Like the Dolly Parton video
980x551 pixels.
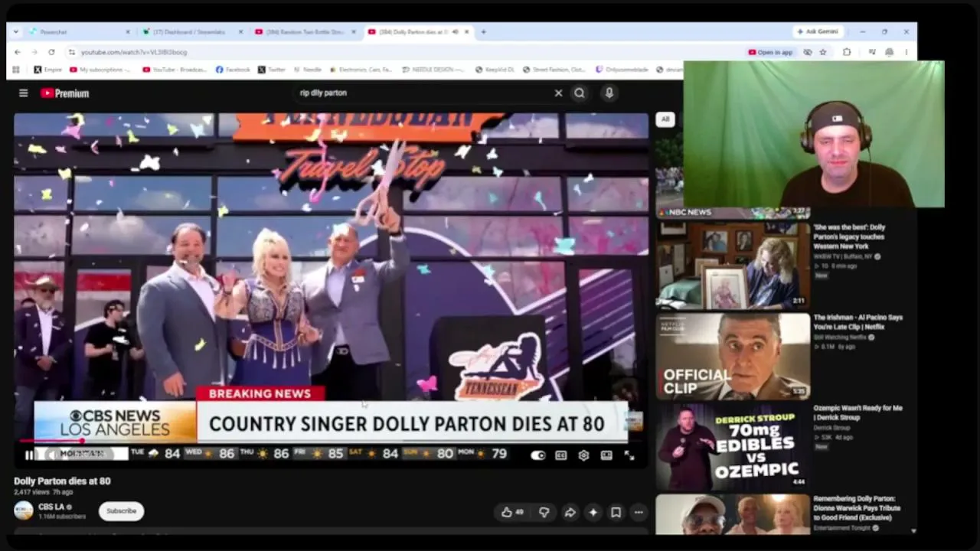[512, 513]
